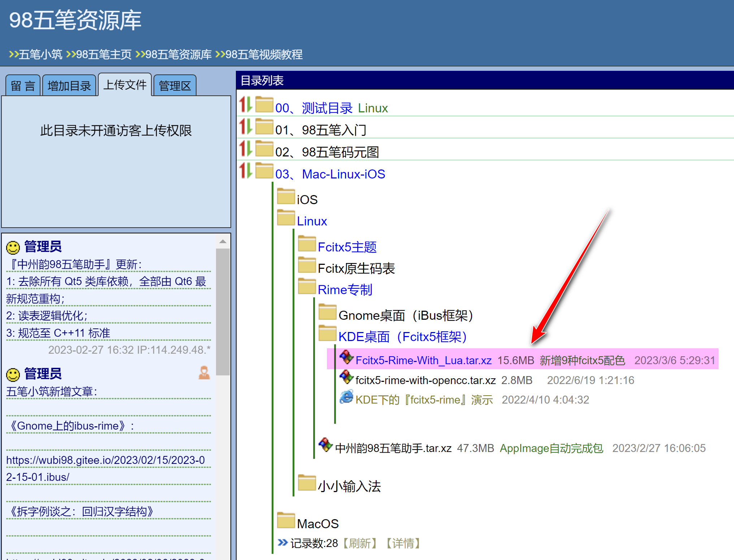Click the 小小输入法 folder icon
The image size is (734, 560).
tap(307, 483)
